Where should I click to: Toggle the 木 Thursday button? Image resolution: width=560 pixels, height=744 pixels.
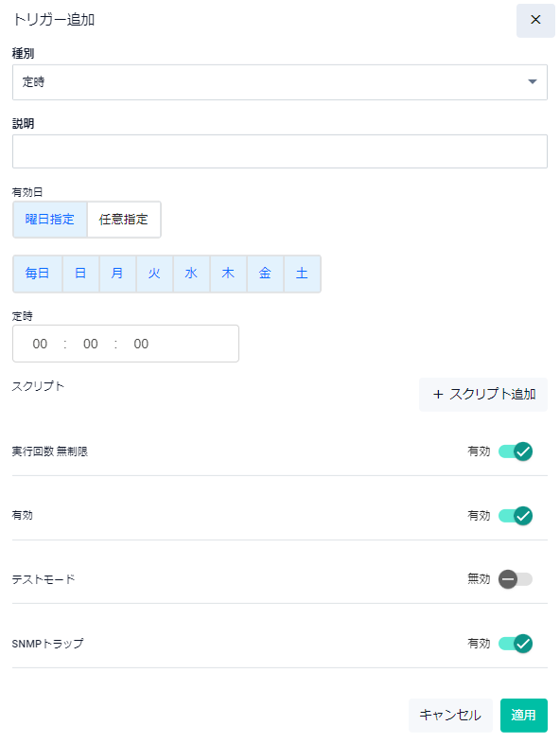click(x=228, y=274)
